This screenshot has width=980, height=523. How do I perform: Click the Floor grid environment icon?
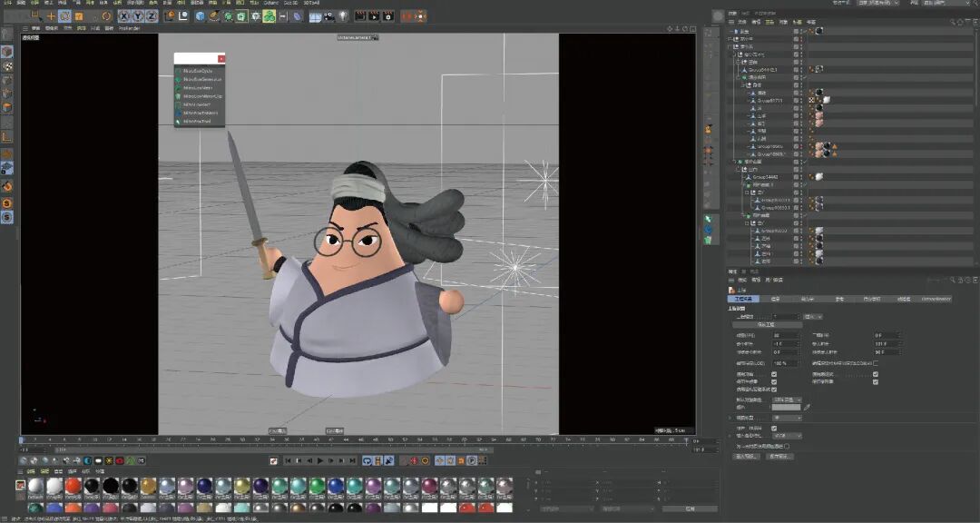point(315,16)
